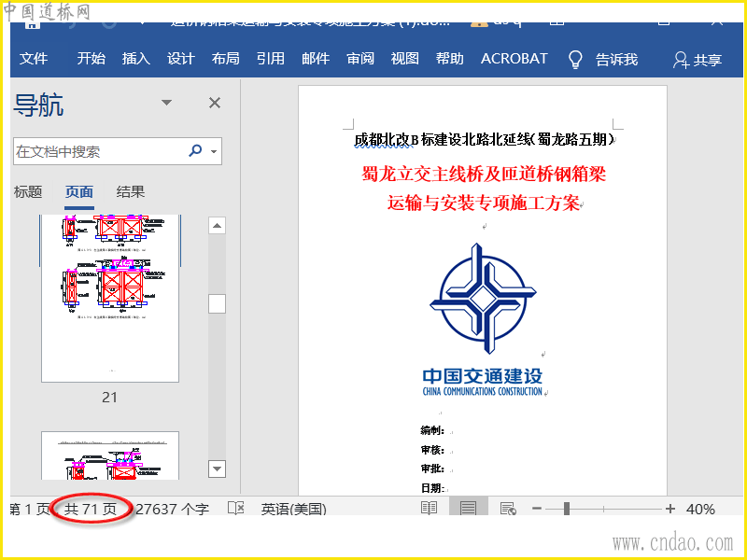Click the 日期: line
Screen dimensions: 747x560
pyautogui.click(x=432, y=487)
